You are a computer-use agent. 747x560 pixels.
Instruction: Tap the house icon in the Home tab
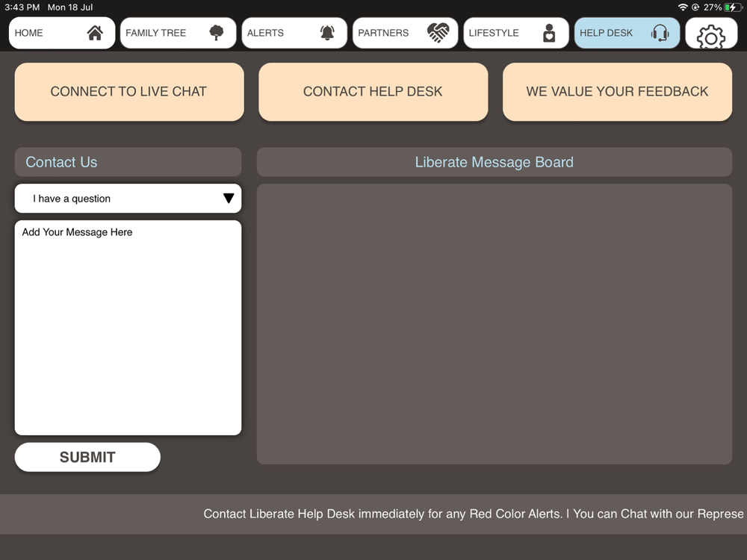coord(95,33)
